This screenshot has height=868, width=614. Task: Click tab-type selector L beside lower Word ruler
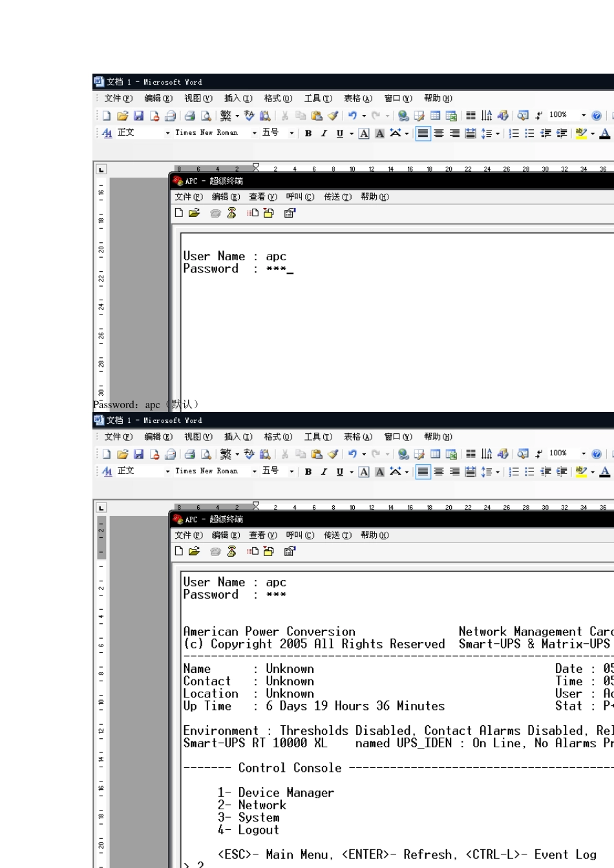coord(101,508)
